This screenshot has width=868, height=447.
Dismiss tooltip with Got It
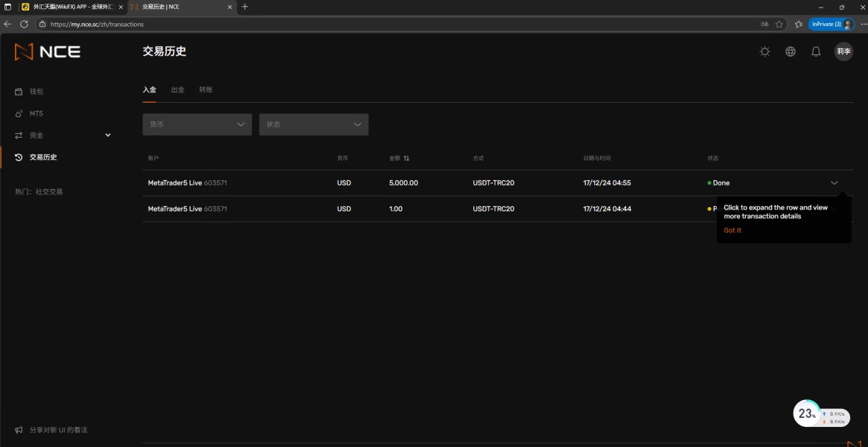click(x=733, y=230)
